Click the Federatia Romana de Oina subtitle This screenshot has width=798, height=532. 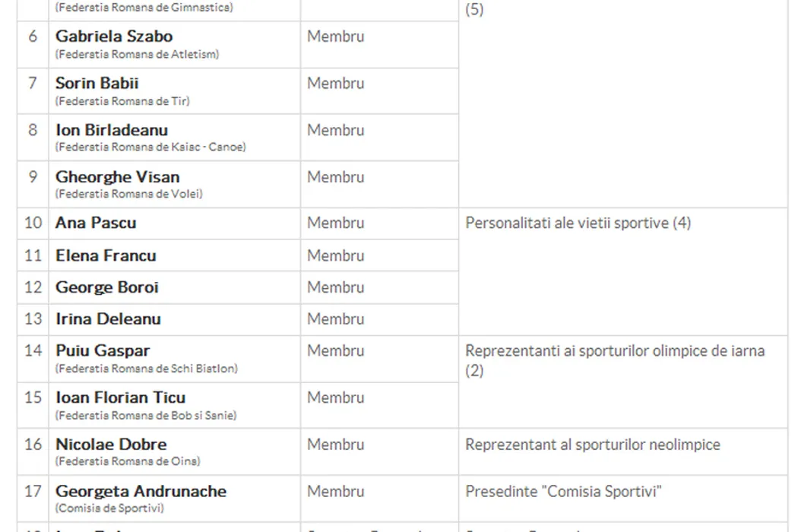pos(128,461)
